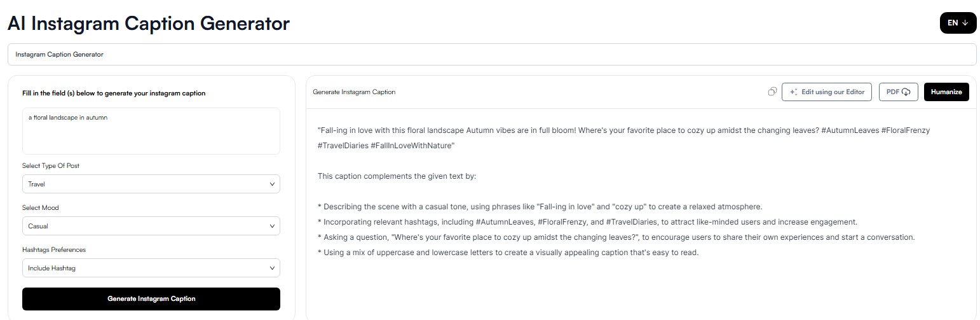
Task: Click the AI Instagram Caption Generator heading
Action: point(149,24)
